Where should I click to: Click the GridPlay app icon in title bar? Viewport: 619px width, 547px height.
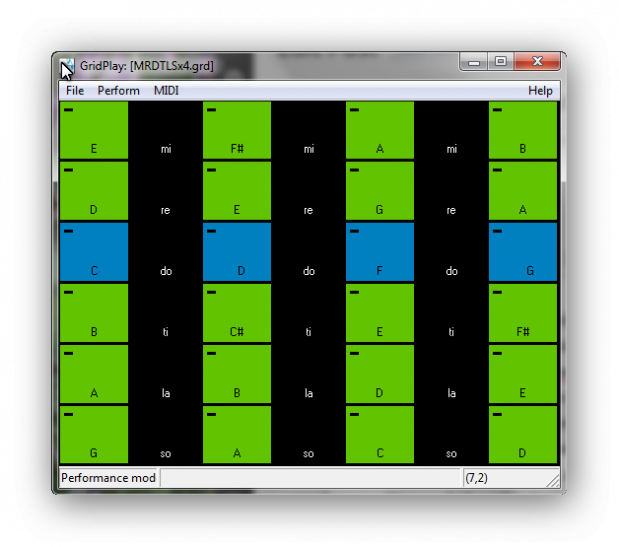pos(67,67)
